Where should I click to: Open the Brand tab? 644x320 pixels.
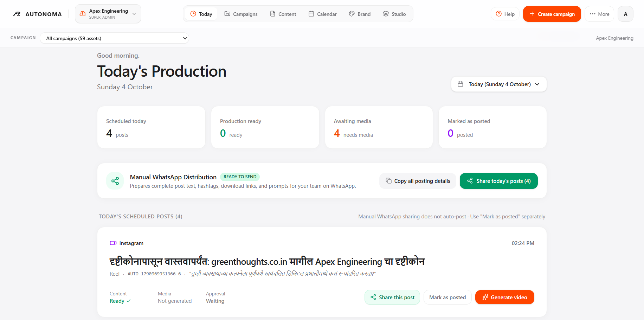click(x=360, y=14)
